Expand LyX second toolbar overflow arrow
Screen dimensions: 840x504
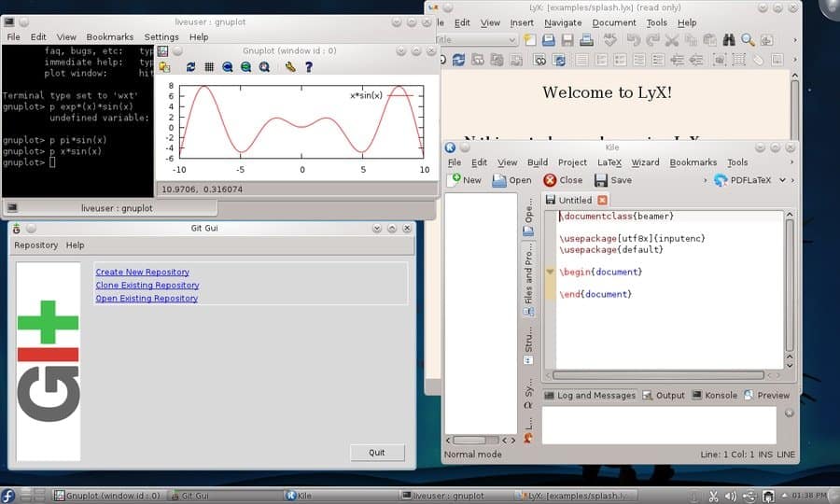(x=794, y=60)
